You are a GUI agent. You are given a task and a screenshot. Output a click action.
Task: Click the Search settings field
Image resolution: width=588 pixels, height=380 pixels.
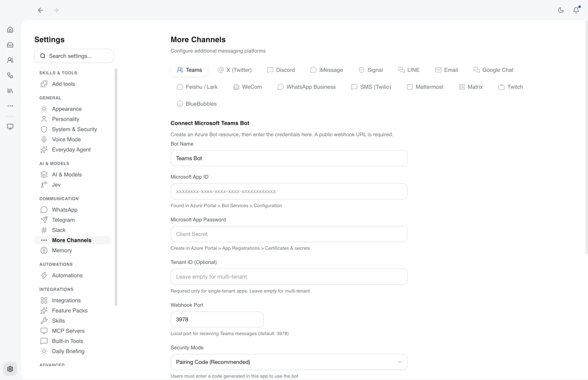coord(74,56)
